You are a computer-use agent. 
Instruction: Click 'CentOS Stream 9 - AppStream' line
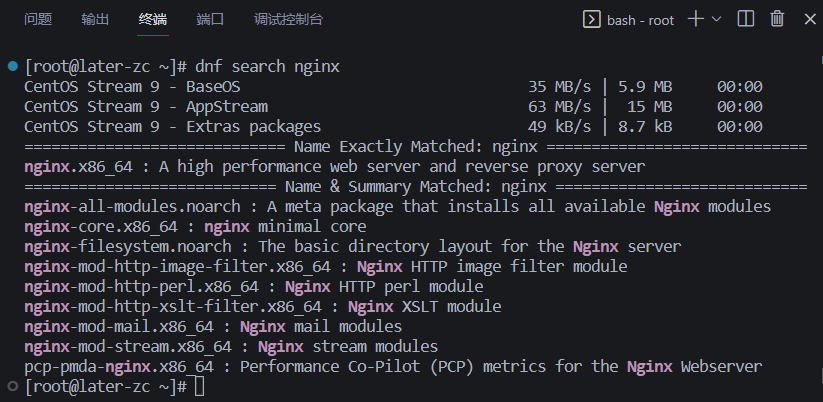[146, 107]
